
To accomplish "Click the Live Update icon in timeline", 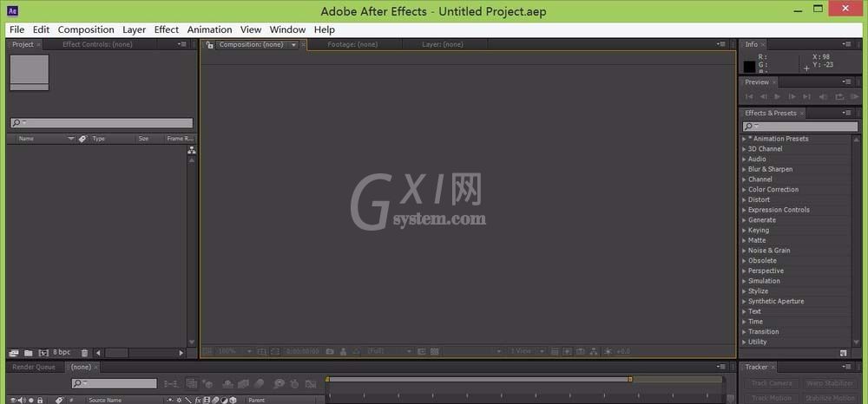I will click(x=192, y=383).
